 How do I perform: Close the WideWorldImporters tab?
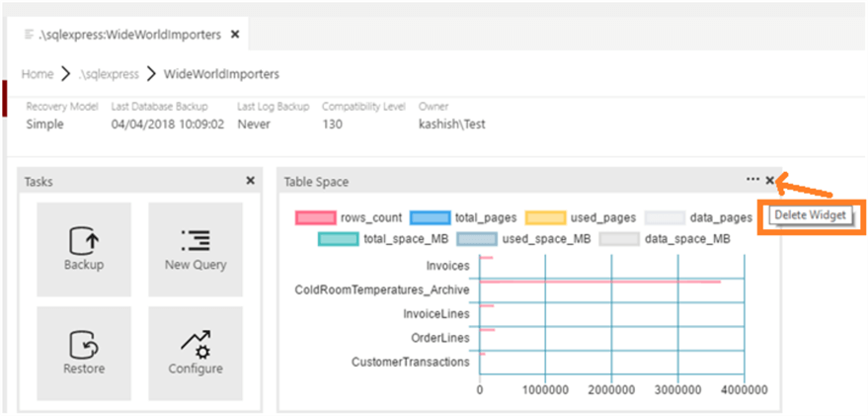coord(234,35)
